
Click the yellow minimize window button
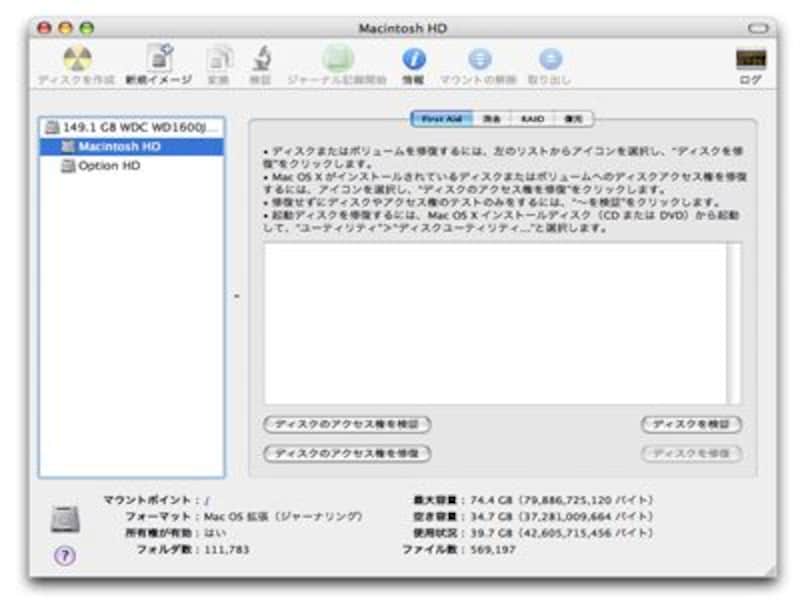(x=66, y=28)
